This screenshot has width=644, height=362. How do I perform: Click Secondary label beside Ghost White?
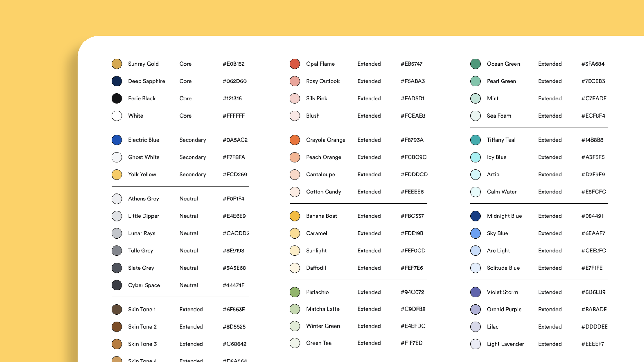192,157
